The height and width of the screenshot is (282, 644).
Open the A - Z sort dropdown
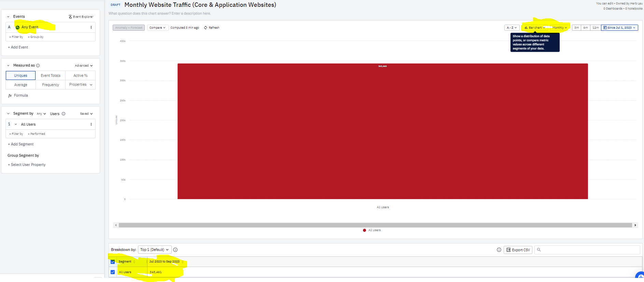tap(512, 28)
